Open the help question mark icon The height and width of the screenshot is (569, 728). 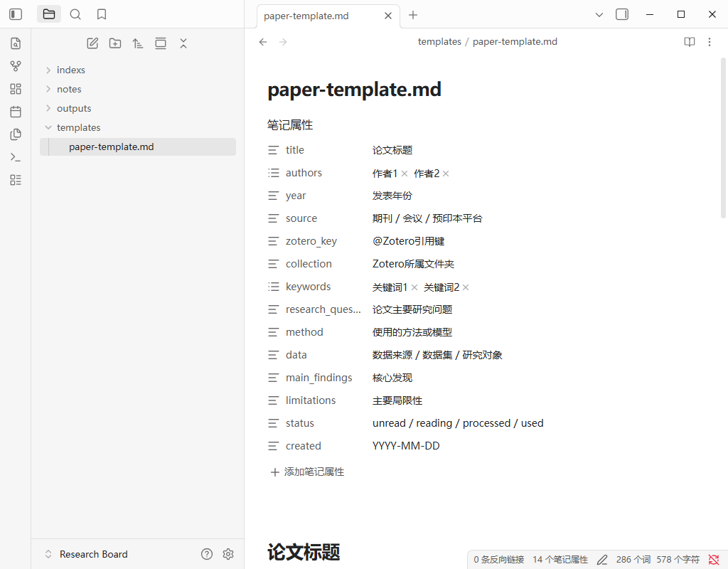[207, 554]
